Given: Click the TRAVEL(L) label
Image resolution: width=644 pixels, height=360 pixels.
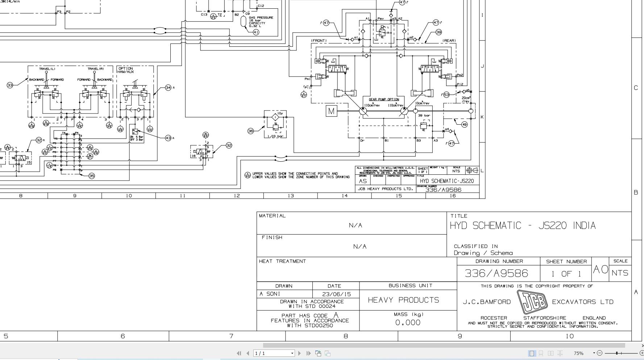Looking at the screenshot, I should coord(47,69).
